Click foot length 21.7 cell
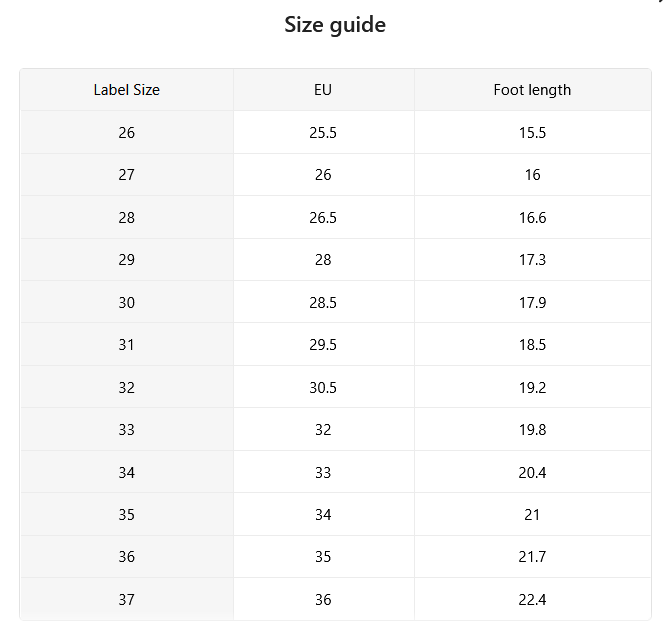 click(533, 557)
